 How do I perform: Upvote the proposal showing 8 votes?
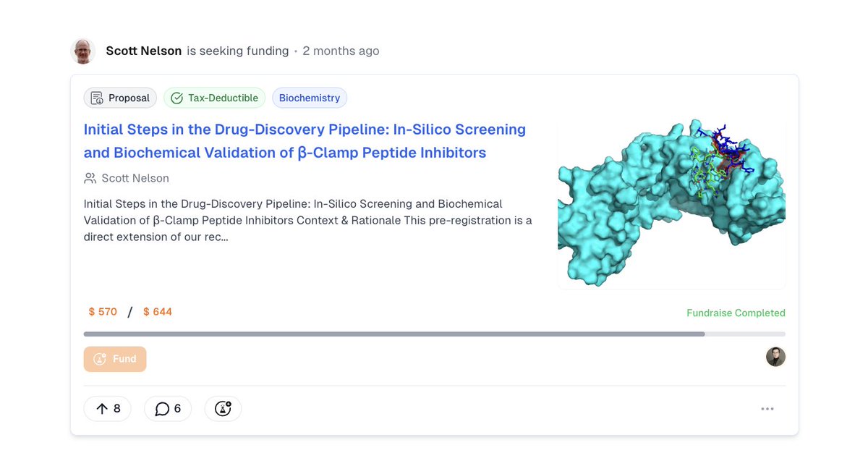click(108, 409)
